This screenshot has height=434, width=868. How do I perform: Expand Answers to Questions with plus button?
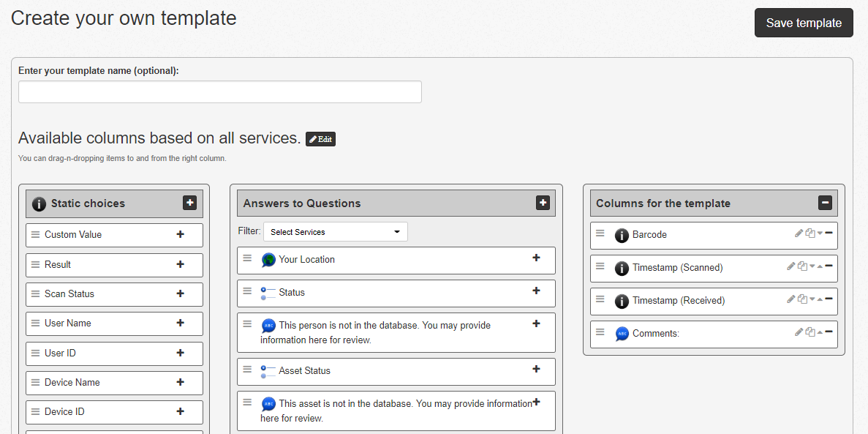(x=543, y=203)
